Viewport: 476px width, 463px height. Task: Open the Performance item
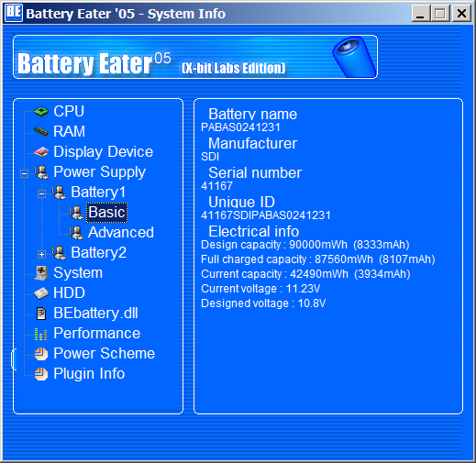tap(97, 334)
